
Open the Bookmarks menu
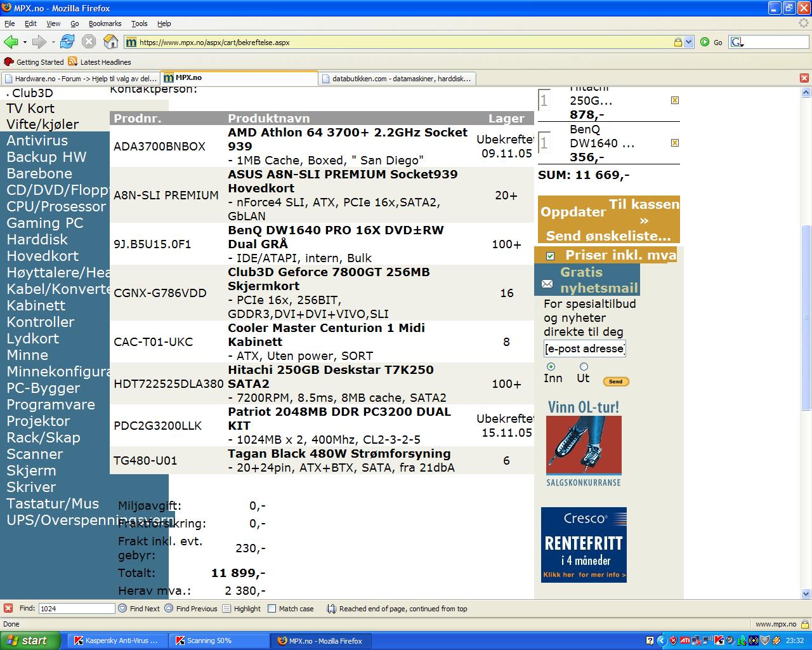(x=105, y=23)
